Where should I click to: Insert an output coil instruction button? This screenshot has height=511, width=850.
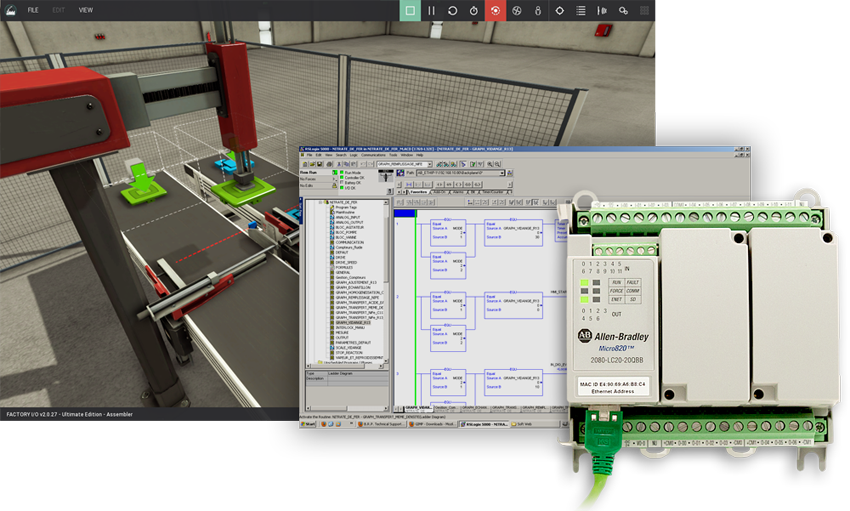point(458,184)
